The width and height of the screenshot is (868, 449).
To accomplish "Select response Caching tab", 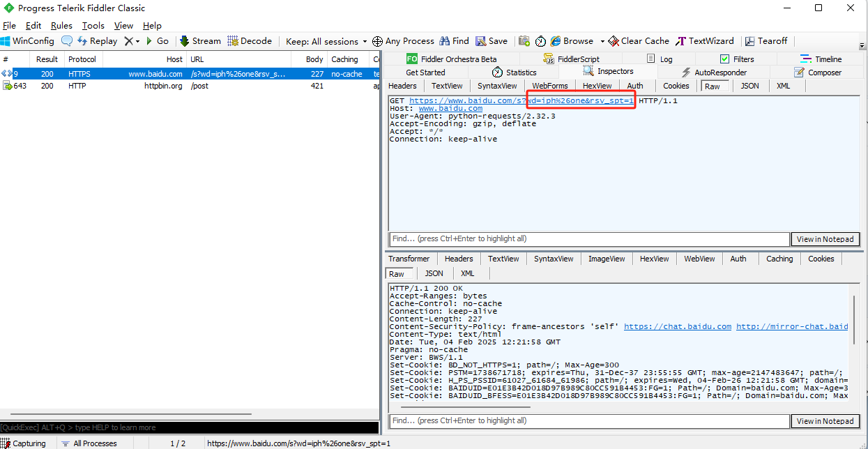I will [779, 259].
